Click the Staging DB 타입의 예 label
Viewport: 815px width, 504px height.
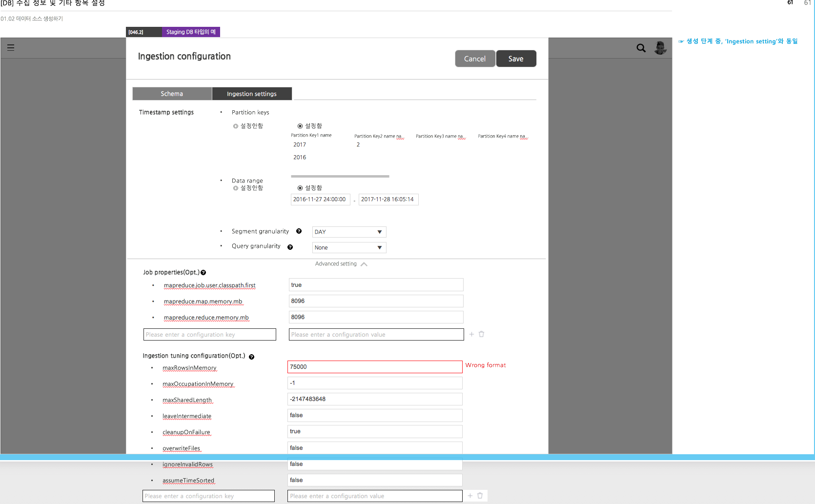[191, 32]
